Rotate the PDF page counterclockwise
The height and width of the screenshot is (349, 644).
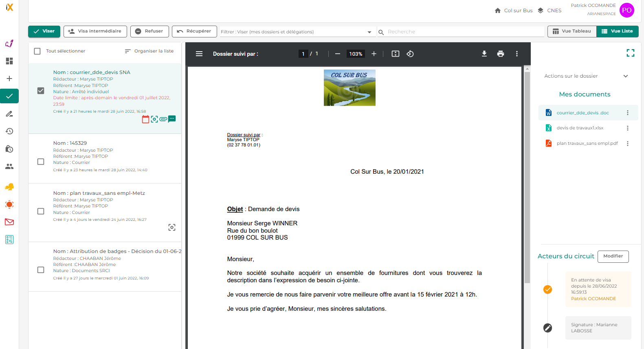point(410,54)
